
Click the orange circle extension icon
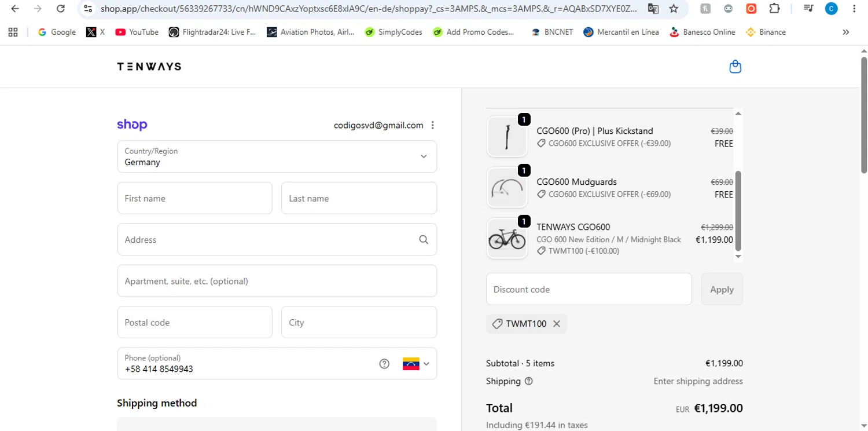pyautogui.click(x=751, y=9)
